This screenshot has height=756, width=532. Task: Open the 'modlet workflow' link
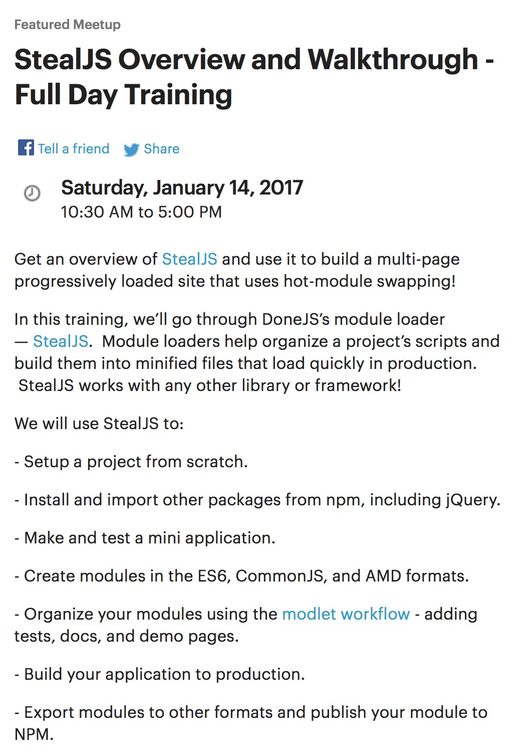346,614
